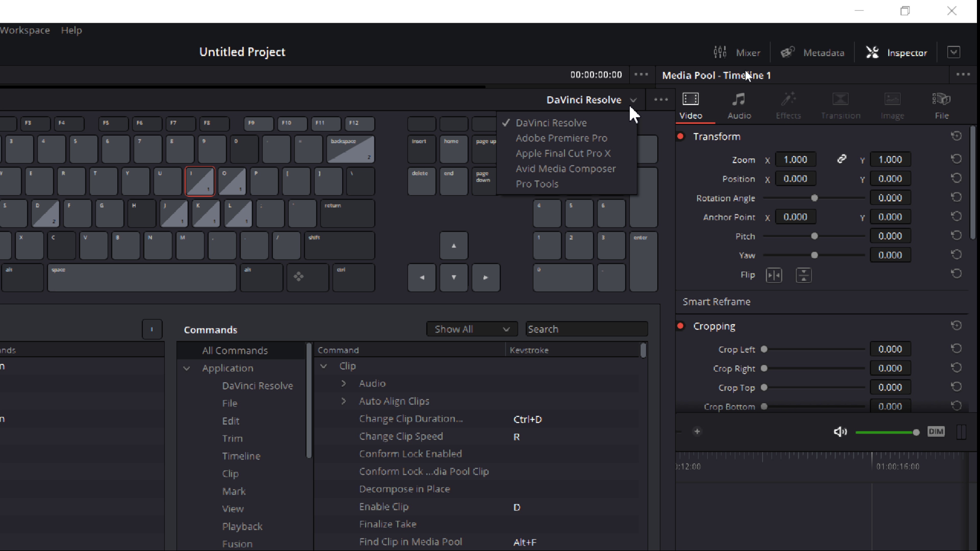Image resolution: width=980 pixels, height=551 pixels.
Task: Reset the Pitch value
Action: tap(956, 236)
